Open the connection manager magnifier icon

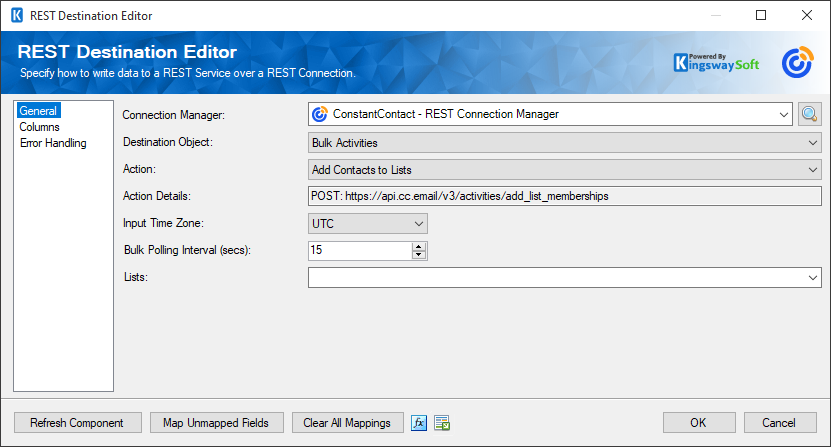[809, 114]
